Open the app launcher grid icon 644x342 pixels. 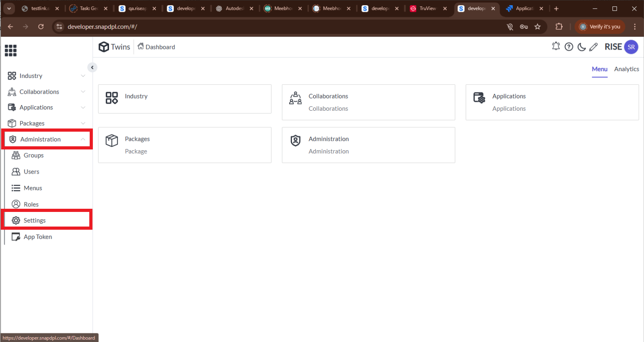click(x=11, y=51)
